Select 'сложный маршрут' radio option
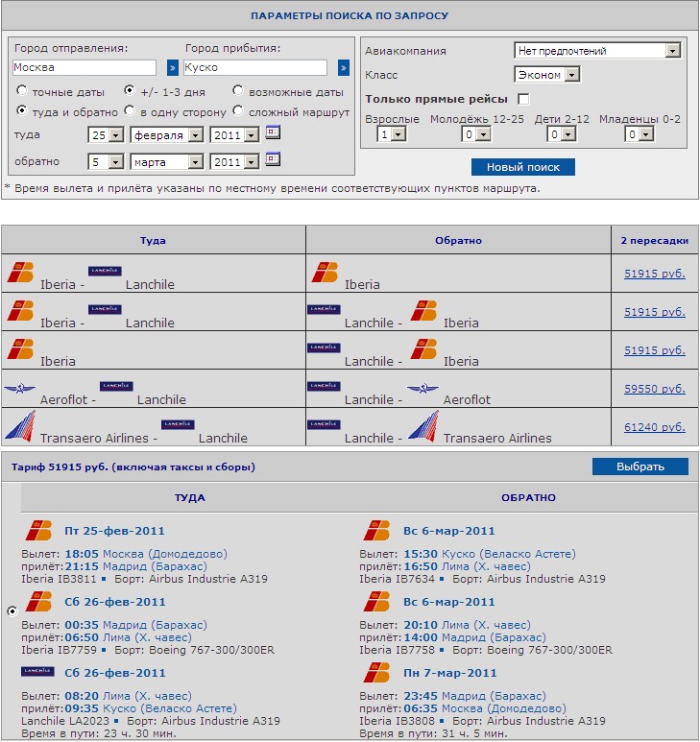 pos(238,112)
